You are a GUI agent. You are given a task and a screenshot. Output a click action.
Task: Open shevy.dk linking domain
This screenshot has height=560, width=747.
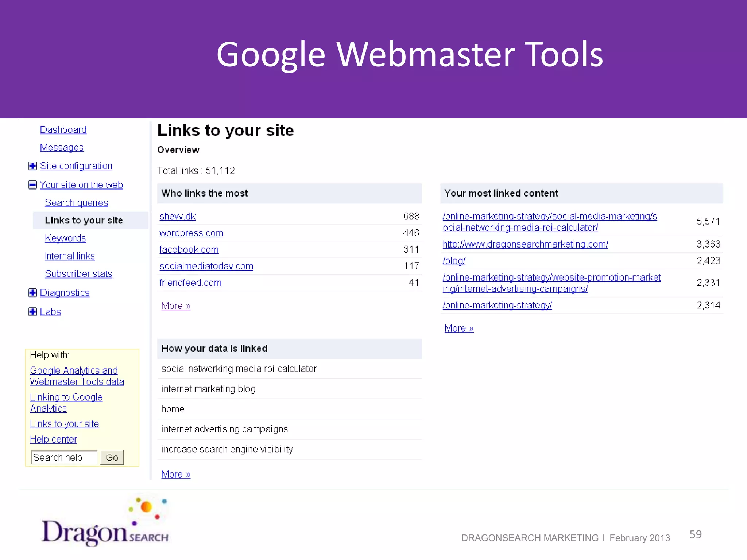[x=177, y=216]
